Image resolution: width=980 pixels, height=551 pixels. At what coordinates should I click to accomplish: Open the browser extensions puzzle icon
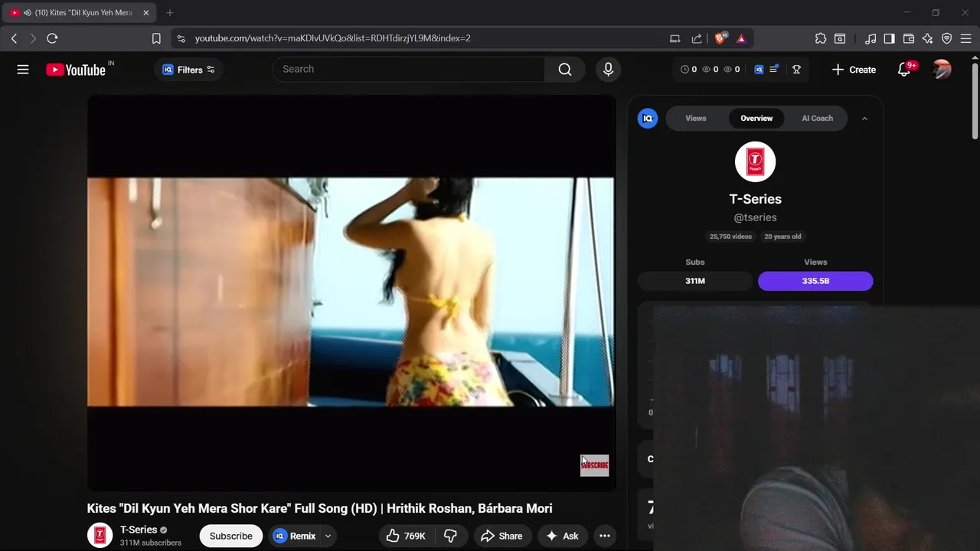pyautogui.click(x=821, y=38)
